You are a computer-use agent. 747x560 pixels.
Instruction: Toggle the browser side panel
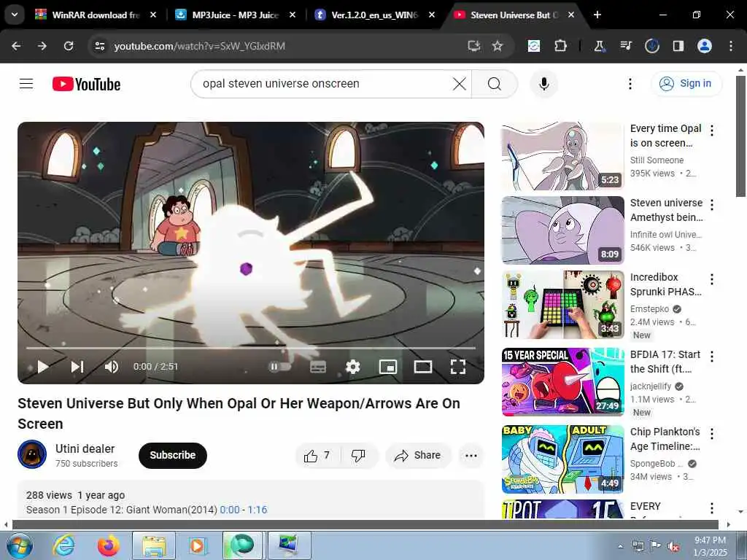coord(678,46)
